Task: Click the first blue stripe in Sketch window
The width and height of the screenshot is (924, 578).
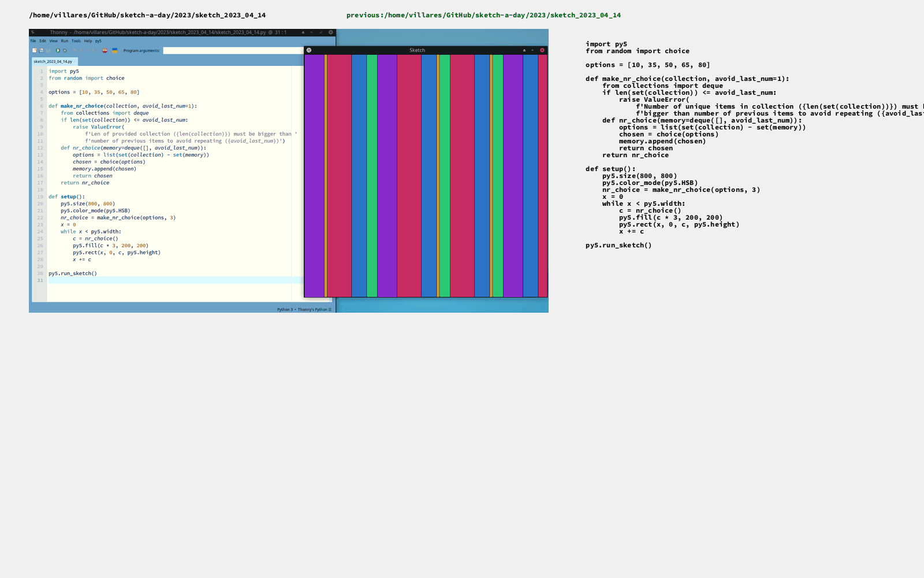Action: [x=359, y=176]
